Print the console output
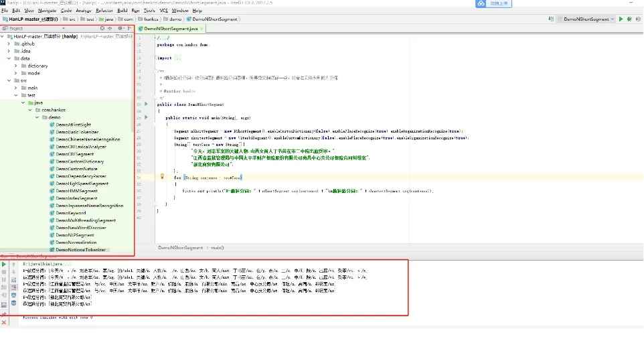Image resolution: width=644 pixels, height=337 pixels. coord(13,295)
